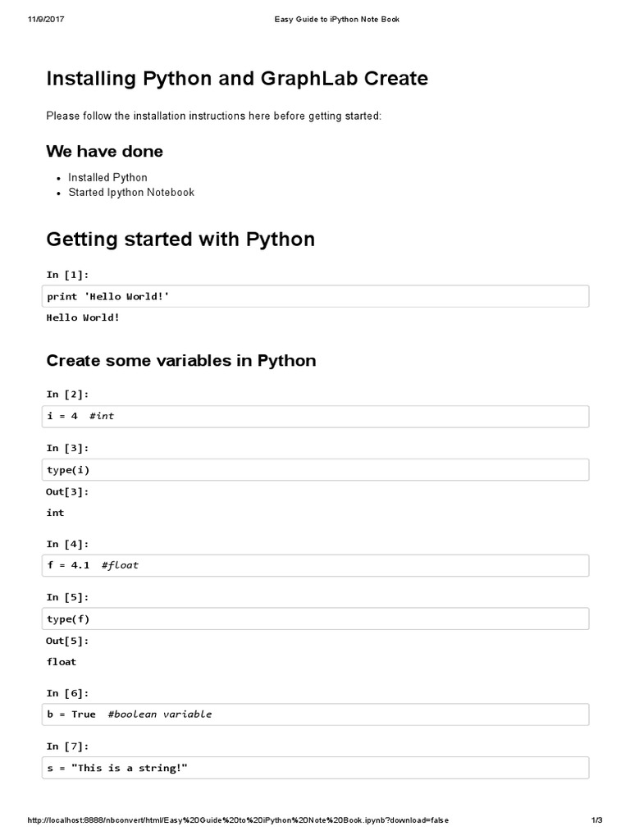Viewport: 630px width, 840px height.
Task: Click inside the type(i) code cell
Action: (315, 469)
